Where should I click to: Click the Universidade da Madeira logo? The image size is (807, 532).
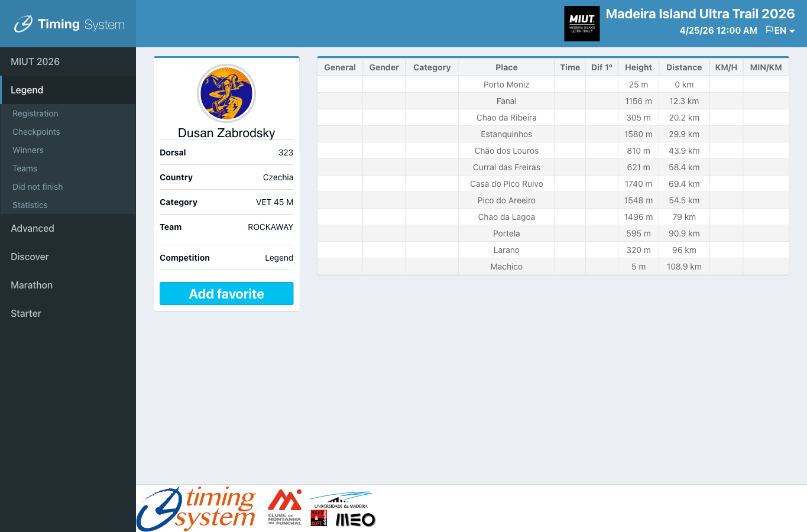tap(341, 500)
